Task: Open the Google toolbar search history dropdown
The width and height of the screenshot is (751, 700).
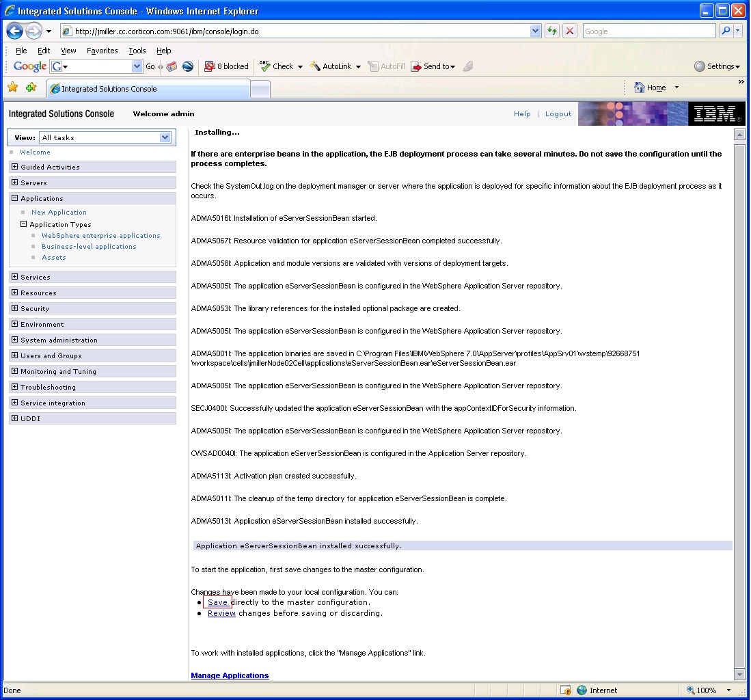Action: click(137, 66)
